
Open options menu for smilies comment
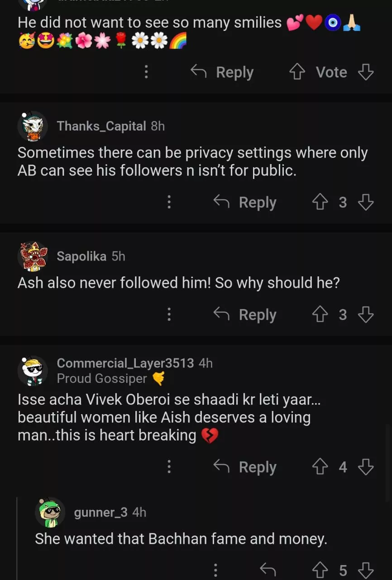pyautogui.click(x=146, y=72)
